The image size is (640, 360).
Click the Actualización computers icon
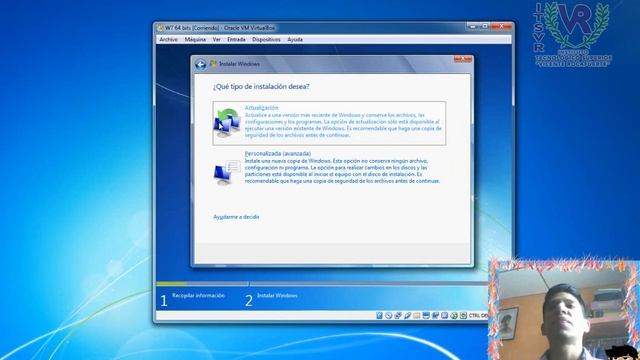(227, 123)
